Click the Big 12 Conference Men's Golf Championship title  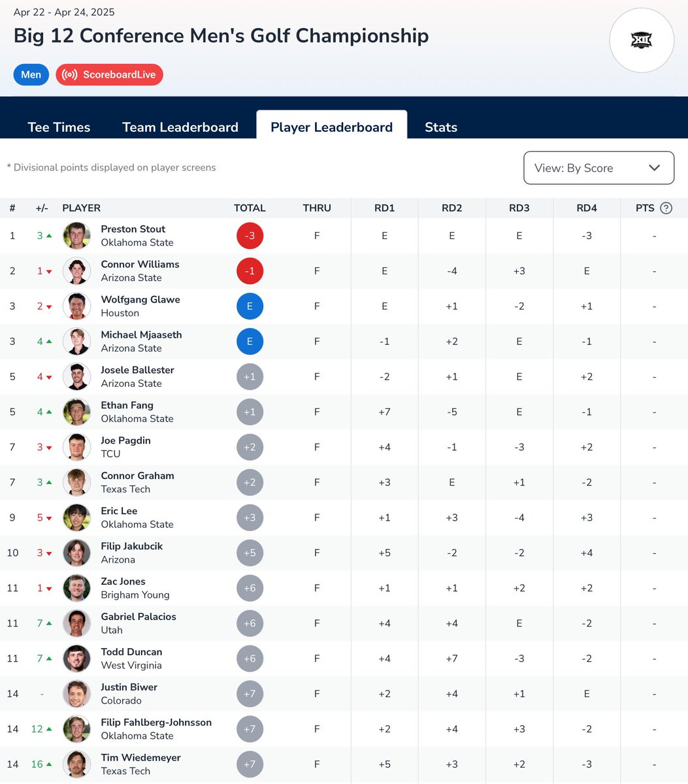[x=221, y=35]
